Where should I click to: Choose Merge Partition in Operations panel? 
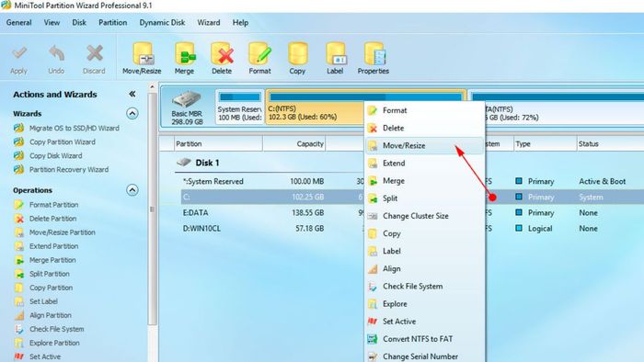tap(45, 260)
